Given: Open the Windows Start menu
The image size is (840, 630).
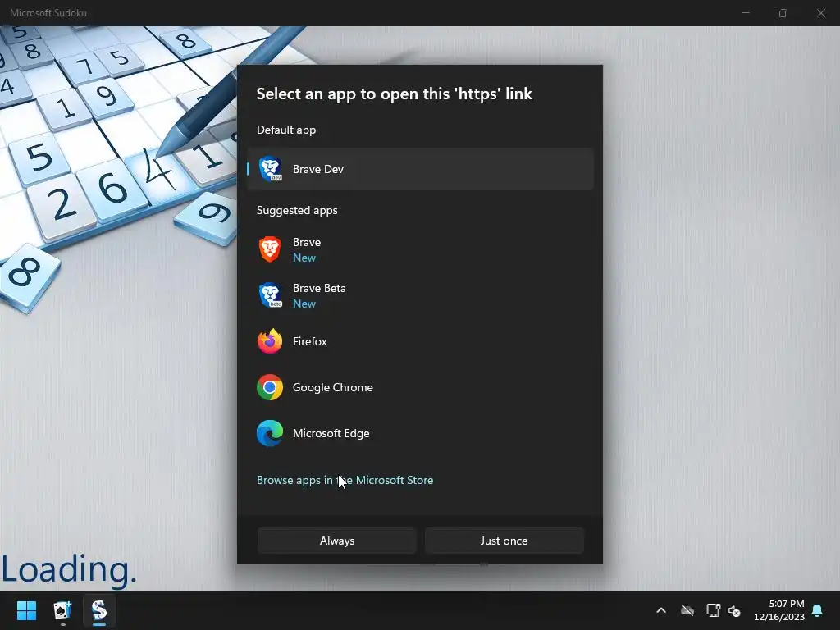Looking at the screenshot, I should (26, 610).
